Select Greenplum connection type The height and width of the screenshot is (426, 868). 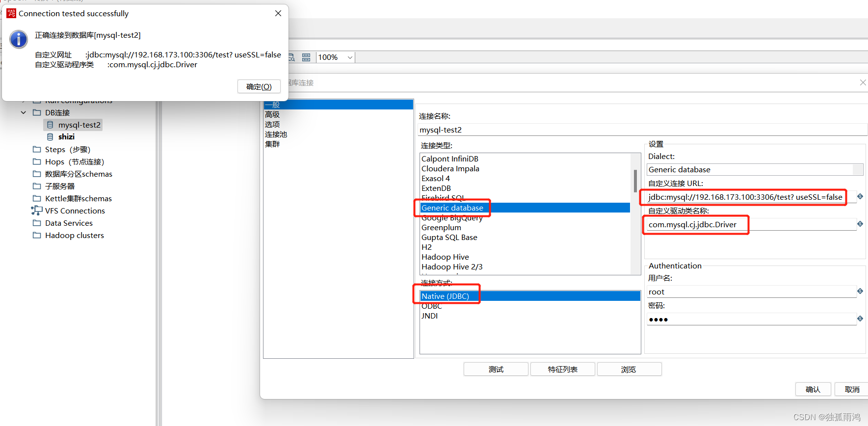(x=441, y=227)
